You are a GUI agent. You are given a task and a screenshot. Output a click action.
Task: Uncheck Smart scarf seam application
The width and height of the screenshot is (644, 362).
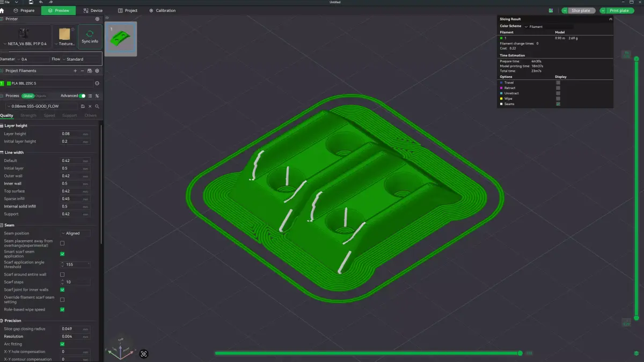[62, 254]
